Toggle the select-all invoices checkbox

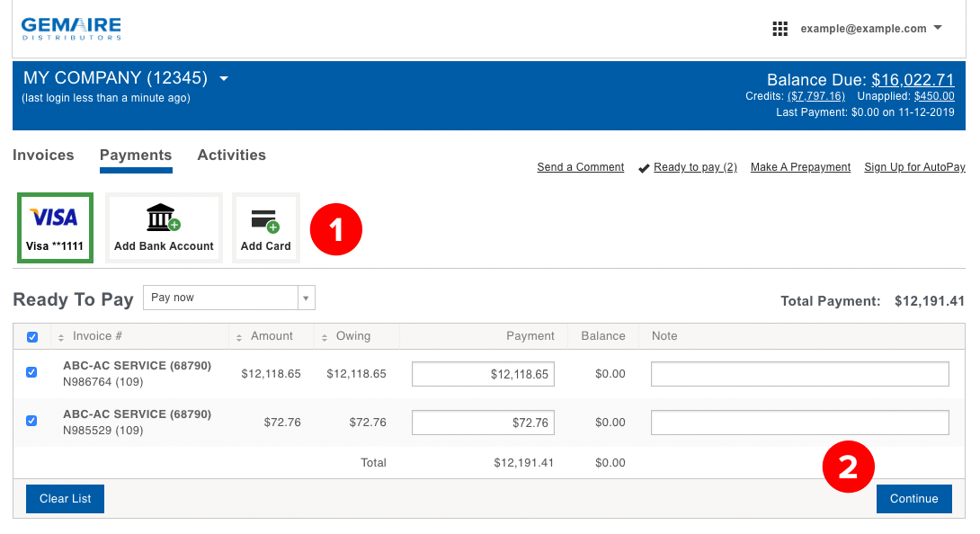[32, 337]
